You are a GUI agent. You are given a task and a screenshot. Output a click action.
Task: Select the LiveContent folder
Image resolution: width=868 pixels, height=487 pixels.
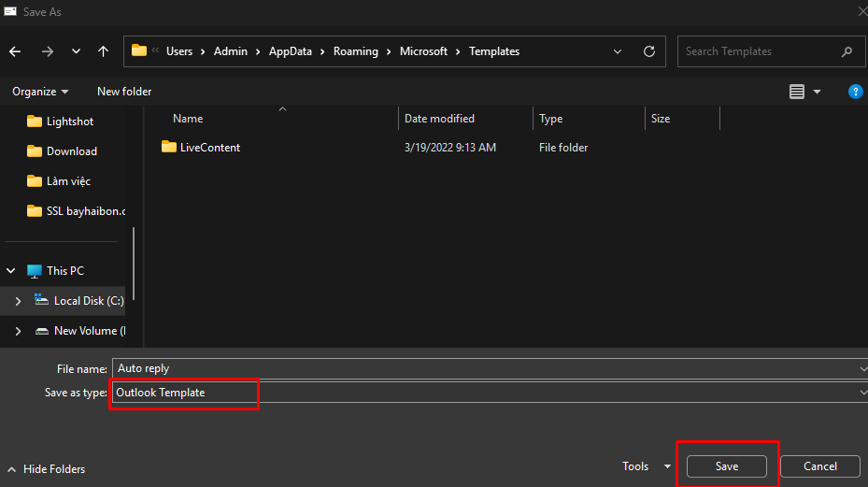(210, 148)
